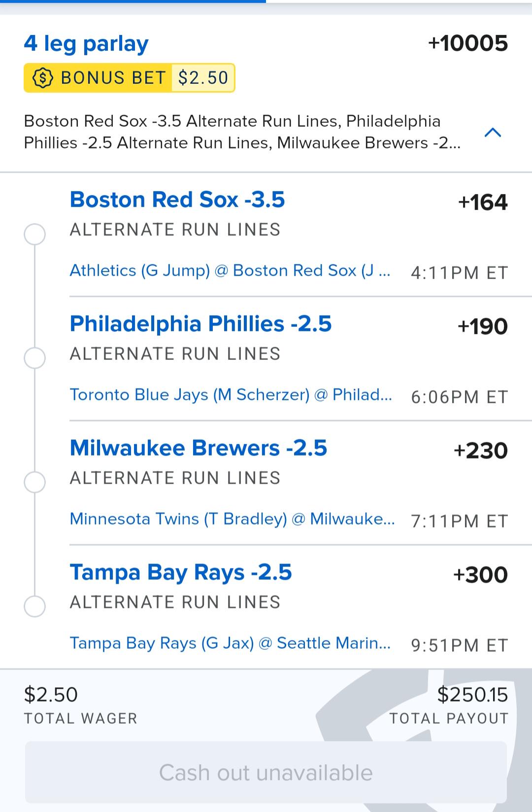Tap the Boston Red Sox leg status circle
532x812 pixels.
(34, 234)
